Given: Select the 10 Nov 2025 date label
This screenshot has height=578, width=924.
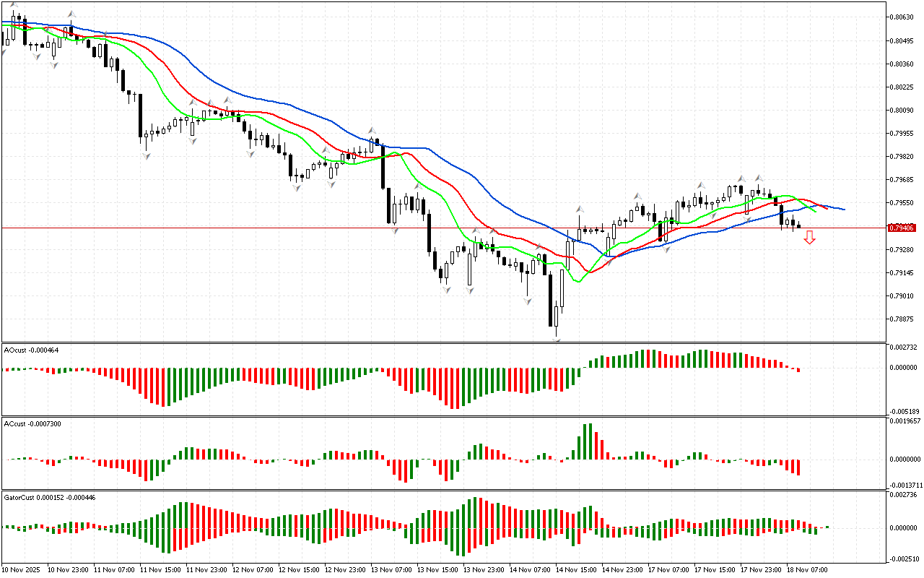Looking at the screenshot, I should point(23,569).
